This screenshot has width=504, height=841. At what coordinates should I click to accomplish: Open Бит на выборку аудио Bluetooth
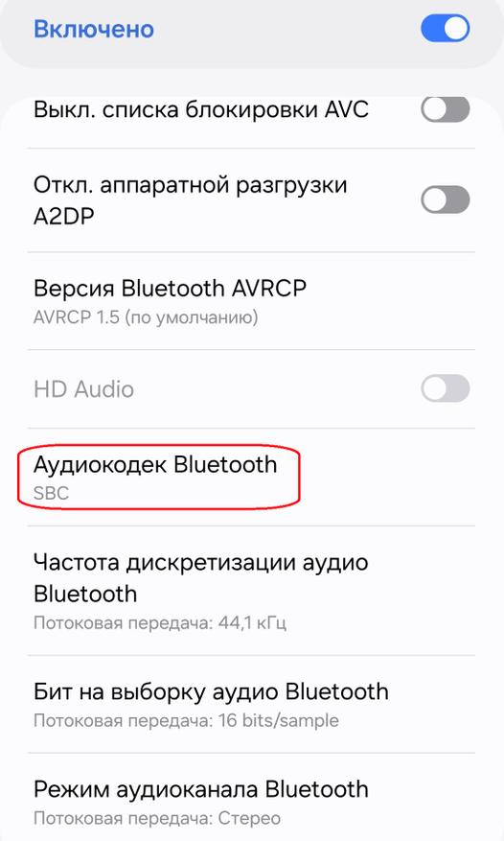tap(251, 704)
